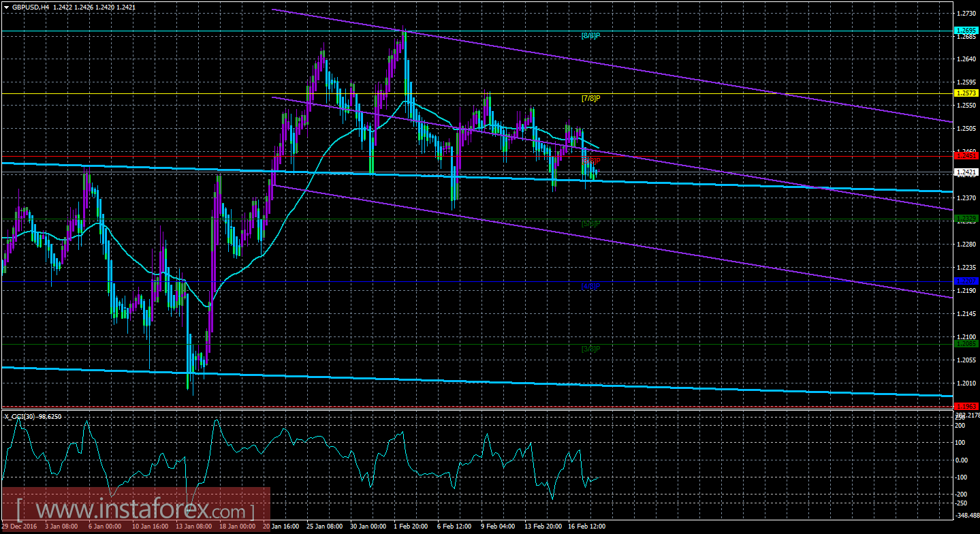980x534 pixels.
Task: Click the 1 Feb 20:00 time label
Action: coord(411,527)
